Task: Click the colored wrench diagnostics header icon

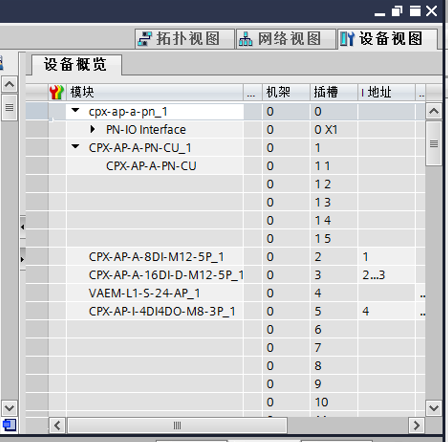Action: [57, 92]
